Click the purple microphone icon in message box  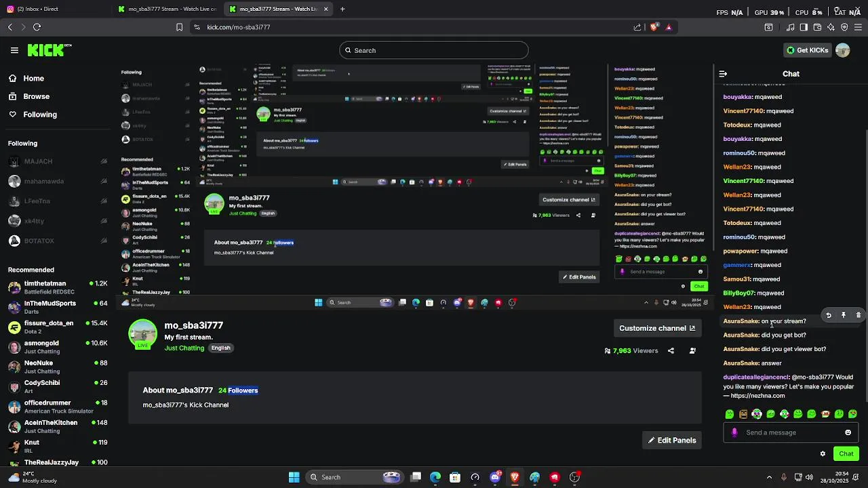tap(734, 432)
